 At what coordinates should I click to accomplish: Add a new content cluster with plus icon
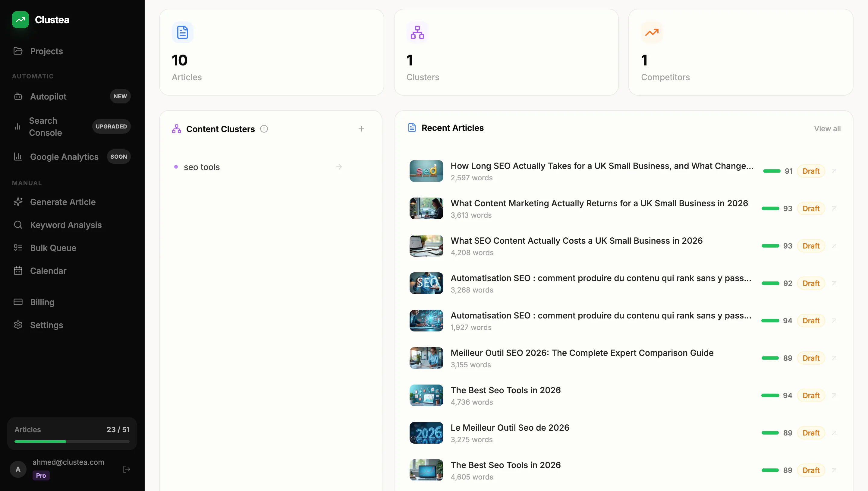(x=361, y=129)
